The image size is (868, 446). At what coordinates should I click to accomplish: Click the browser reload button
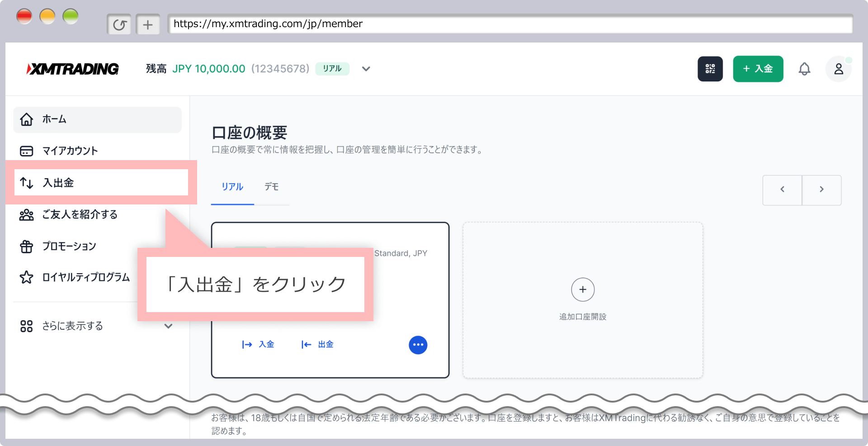119,24
